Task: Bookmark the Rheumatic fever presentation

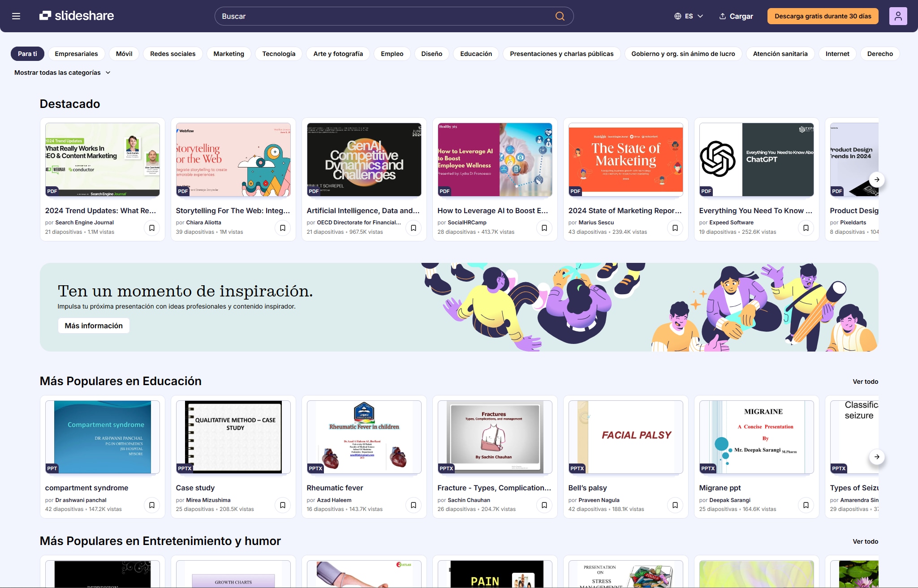Action: 414,505
